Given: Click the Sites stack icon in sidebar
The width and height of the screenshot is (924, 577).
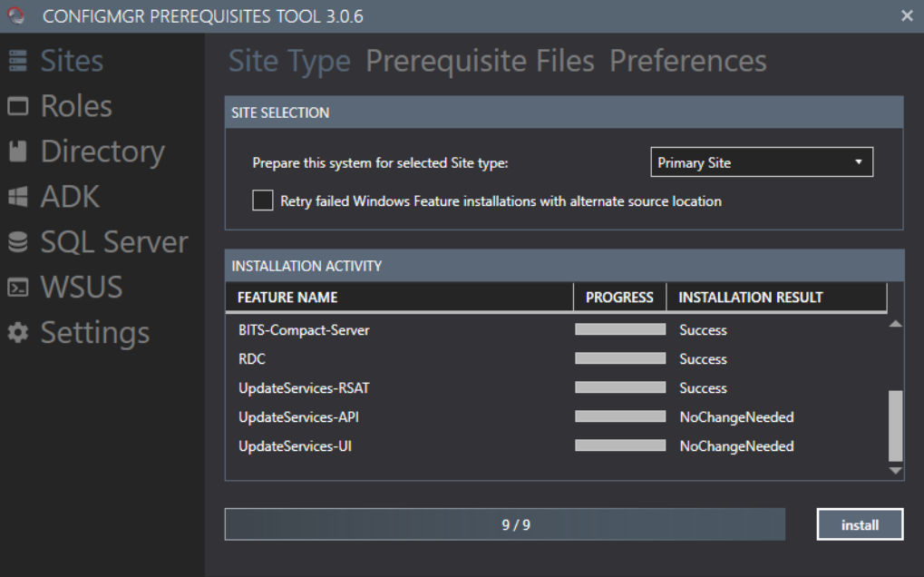Looking at the screenshot, I should coord(17,62).
